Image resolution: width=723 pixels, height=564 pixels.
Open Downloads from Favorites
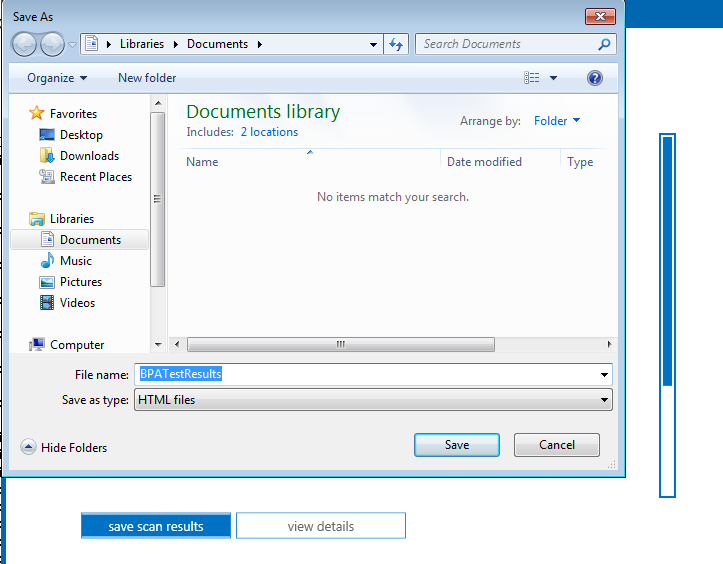89,156
